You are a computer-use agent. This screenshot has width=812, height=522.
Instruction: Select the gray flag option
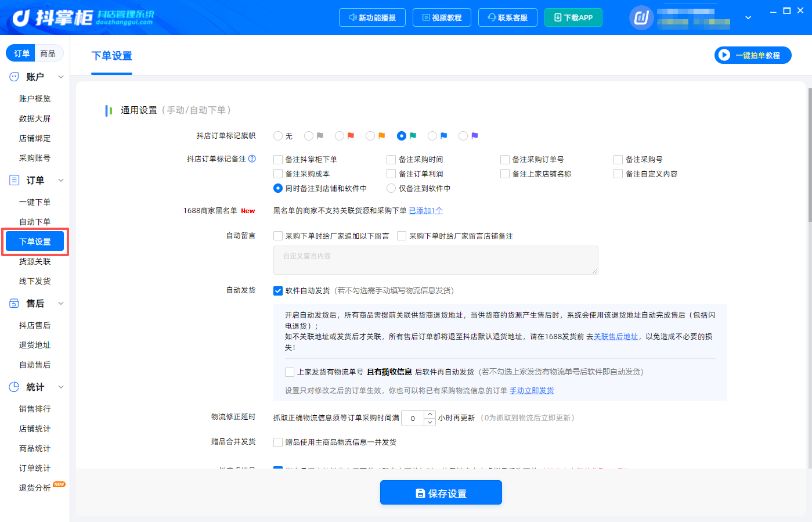click(x=309, y=136)
